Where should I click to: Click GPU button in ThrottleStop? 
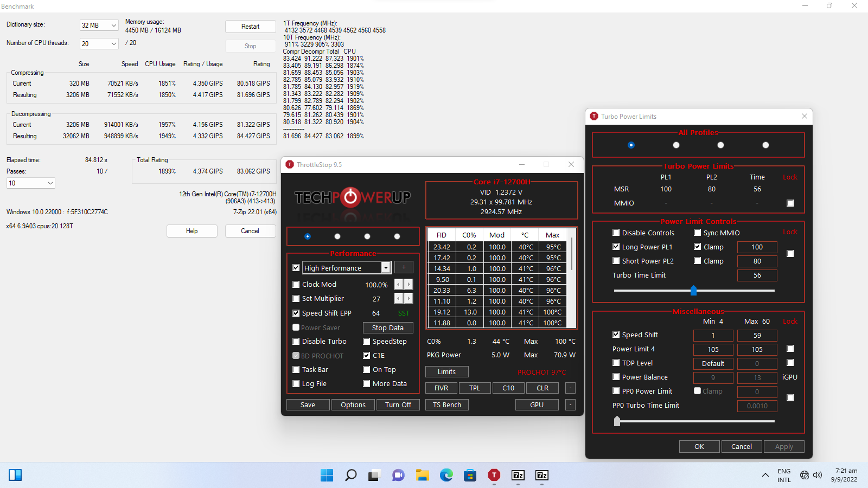(537, 404)
